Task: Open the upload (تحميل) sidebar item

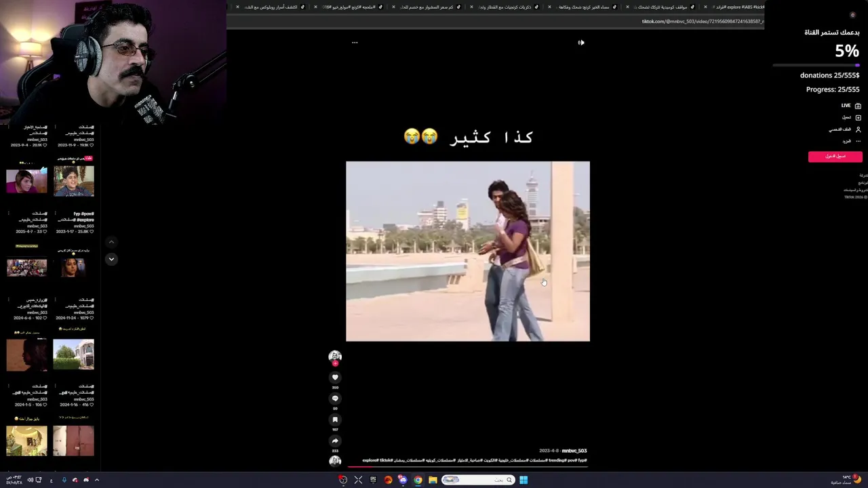Action: tap(851, 117)
